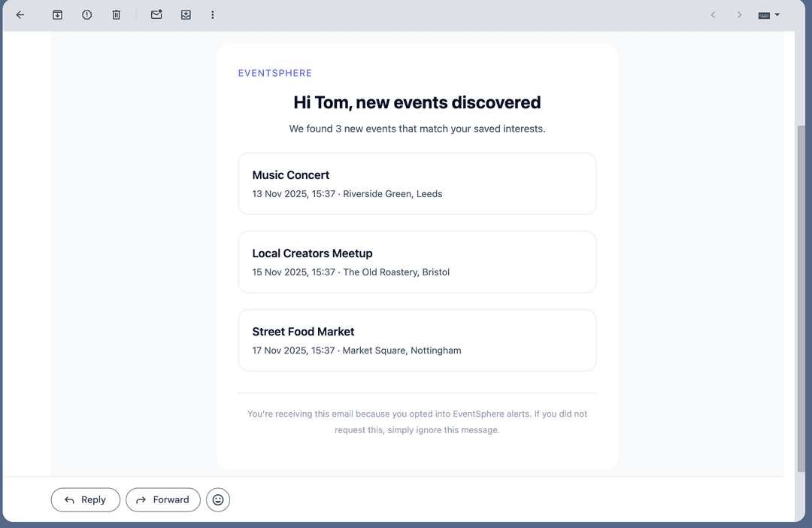Select the Local Creators Meetup card
The height and width of the screenshot is (528, 812).
417,262
